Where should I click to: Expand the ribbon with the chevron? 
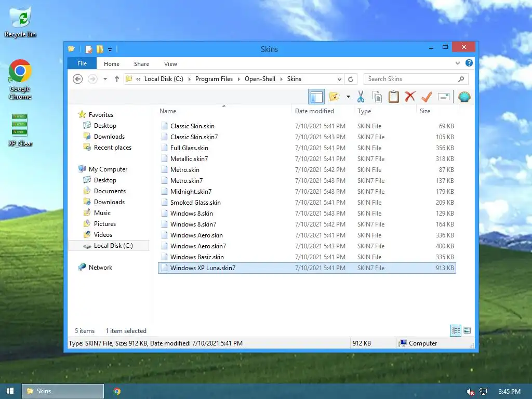tap(458, 63)
